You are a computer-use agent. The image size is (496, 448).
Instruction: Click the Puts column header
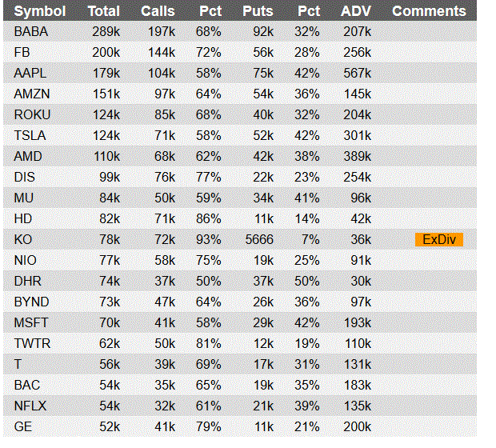pos(258,11)
